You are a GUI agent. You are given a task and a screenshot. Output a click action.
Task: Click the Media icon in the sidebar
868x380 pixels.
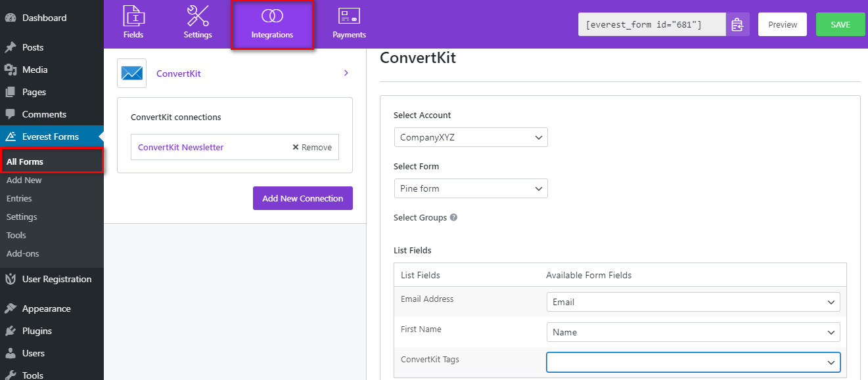pyautogui.click(x=11, y=70)
